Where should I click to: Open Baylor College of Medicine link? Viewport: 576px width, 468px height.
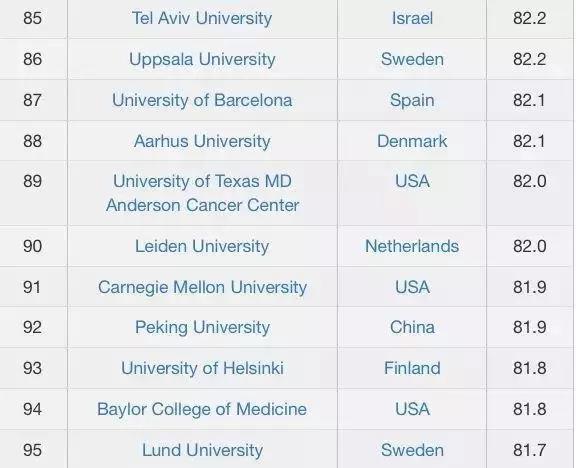(202, 409)
